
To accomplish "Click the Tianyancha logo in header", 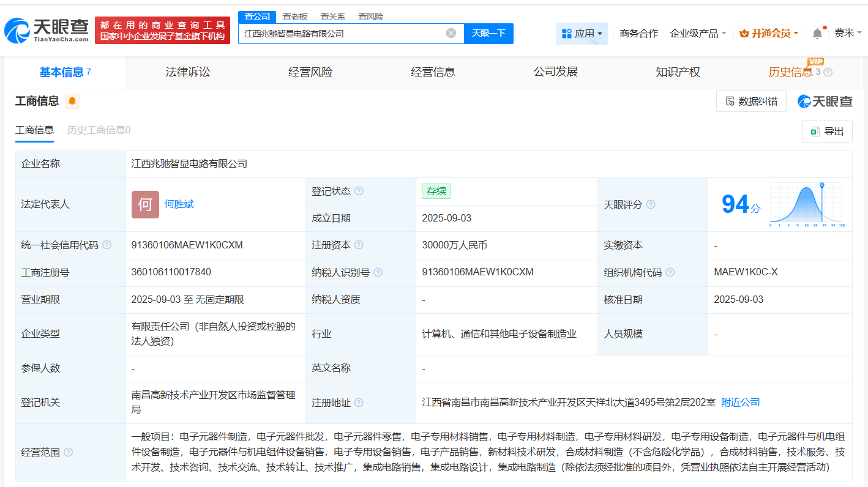I will (47, 30).
